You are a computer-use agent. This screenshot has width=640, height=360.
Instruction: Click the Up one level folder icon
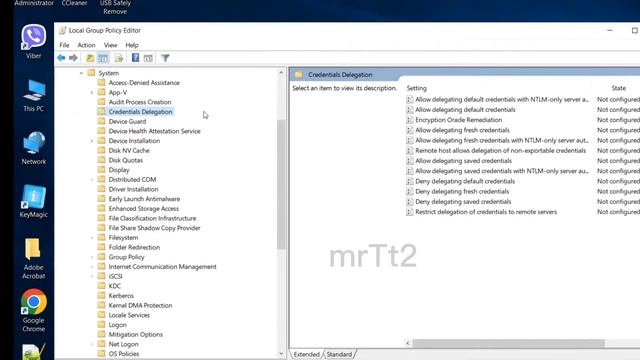90,58
